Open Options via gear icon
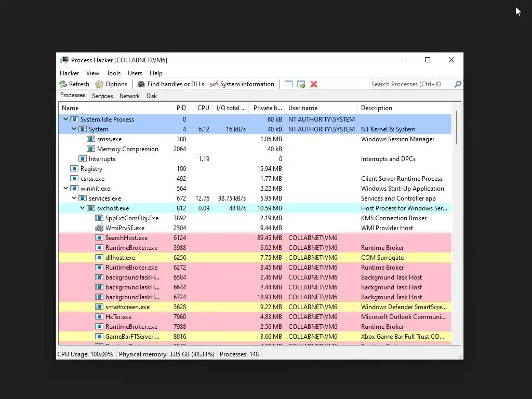The image size is (532, 399). [x=99, y=84]
